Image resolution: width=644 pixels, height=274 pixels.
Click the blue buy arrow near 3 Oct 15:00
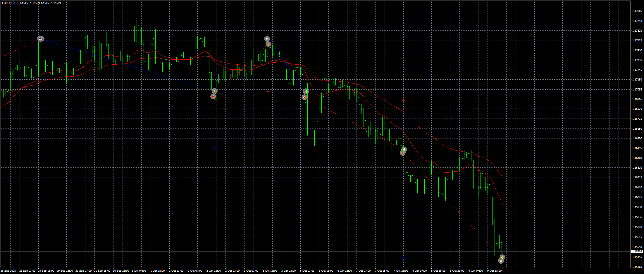point(267,39)
